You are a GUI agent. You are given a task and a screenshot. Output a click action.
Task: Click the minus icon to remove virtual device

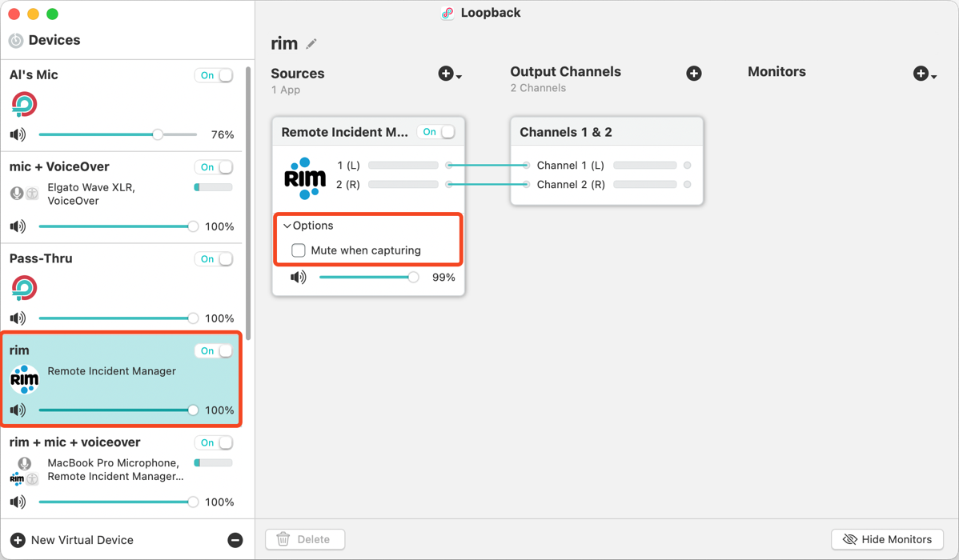point(235,540)
